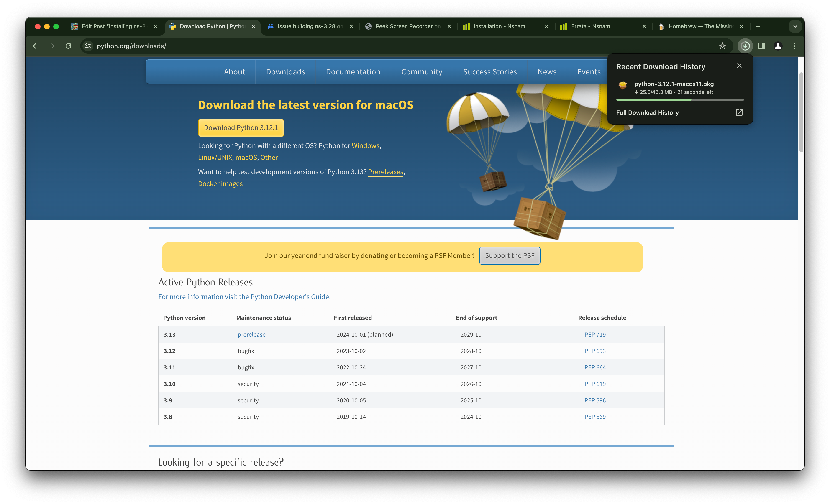The width and height of the screenshot is (830, 504).
Task: Follow the Other platforms link
Action: pos(269,157)
